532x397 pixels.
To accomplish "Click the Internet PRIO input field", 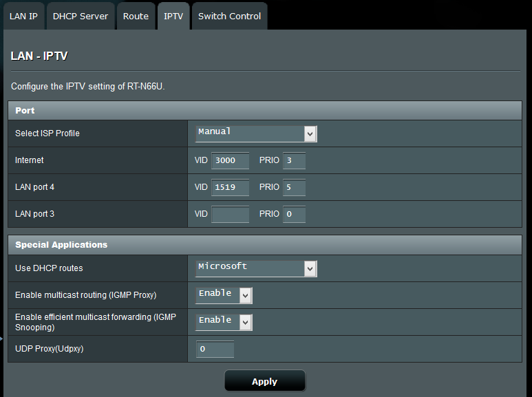I will pyautogui.click(x=294, y=160).
